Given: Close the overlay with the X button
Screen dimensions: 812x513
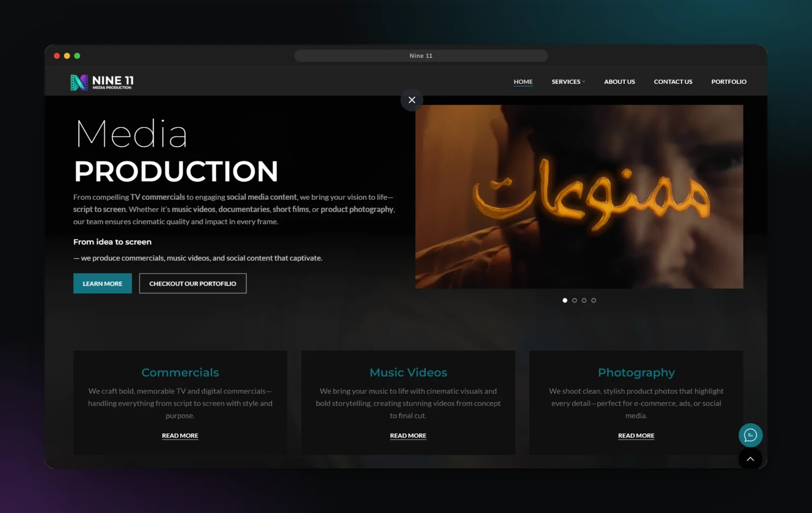Looking at the screenshot, I should point(412,100).
